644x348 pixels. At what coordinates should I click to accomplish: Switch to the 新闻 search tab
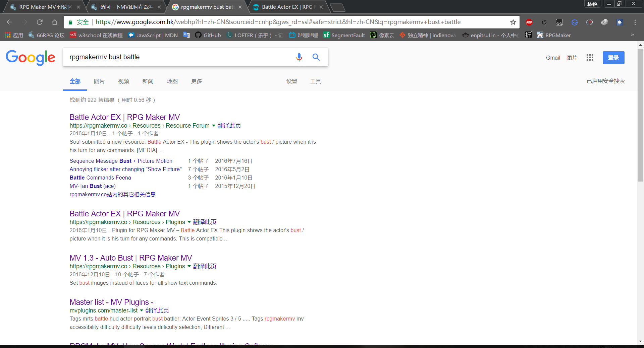coord(148,81)
